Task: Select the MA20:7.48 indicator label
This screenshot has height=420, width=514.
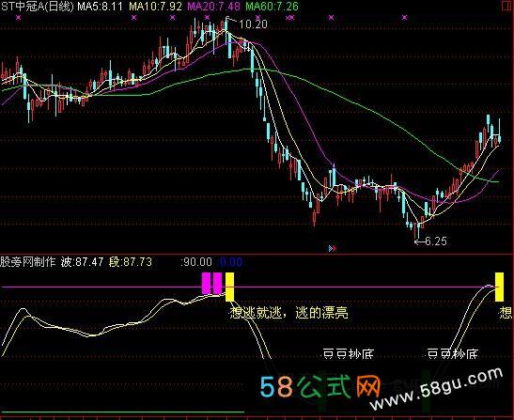Action: 213,6
